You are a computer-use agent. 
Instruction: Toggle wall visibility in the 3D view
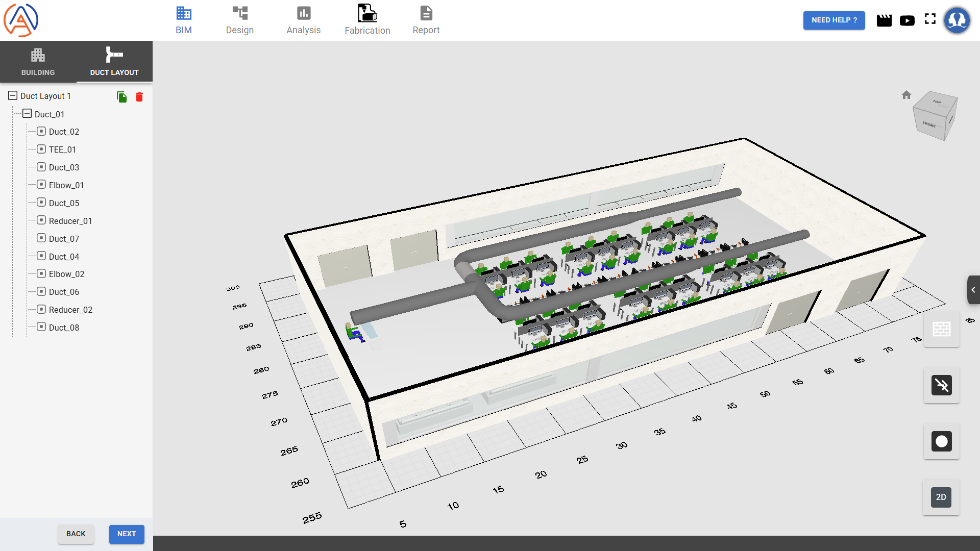(942, 329)
